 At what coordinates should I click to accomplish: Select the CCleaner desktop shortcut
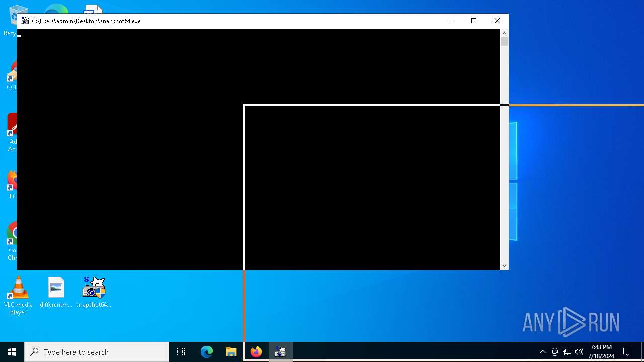[11, 75]
